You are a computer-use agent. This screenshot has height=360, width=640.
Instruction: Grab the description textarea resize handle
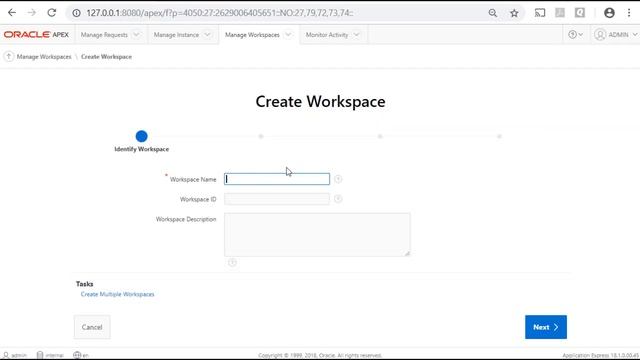(407, 253)
